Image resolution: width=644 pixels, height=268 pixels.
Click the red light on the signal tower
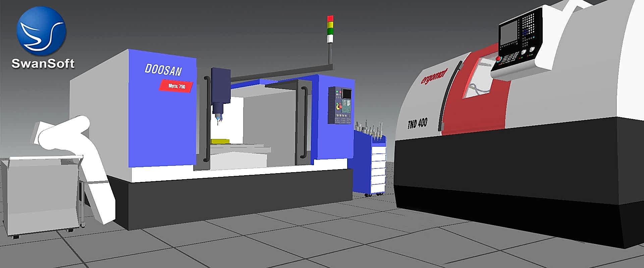pyautogui.click(x=330, y=18)
